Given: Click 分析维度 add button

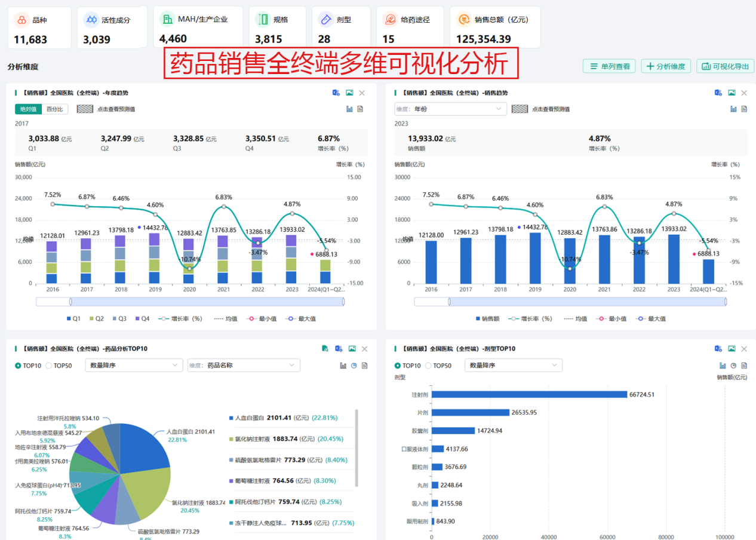Looking at the screenshot, I should (x=666, y=66).
